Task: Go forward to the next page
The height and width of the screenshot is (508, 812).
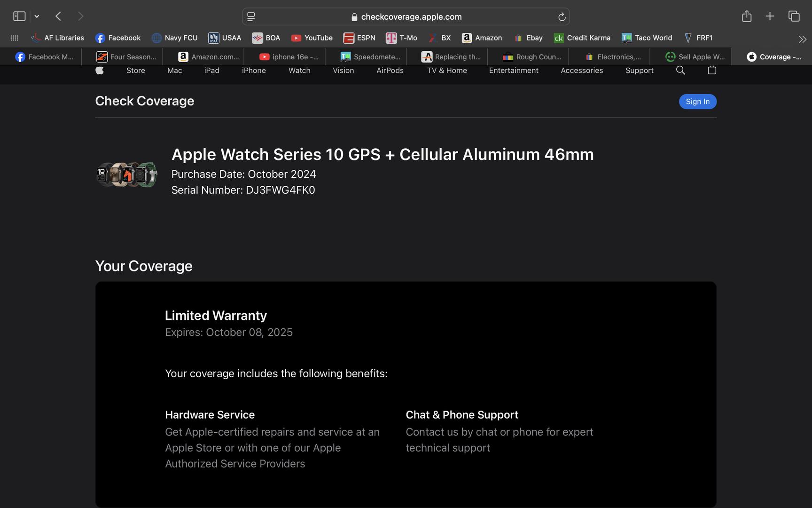Action: click(x=81, y=16)
